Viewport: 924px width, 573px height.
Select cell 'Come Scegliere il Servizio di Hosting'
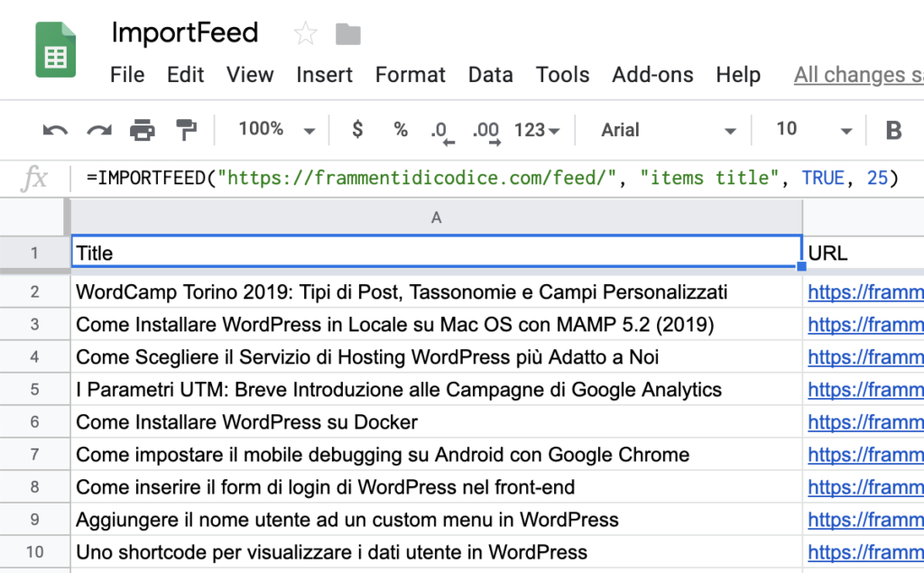point(436,356)
